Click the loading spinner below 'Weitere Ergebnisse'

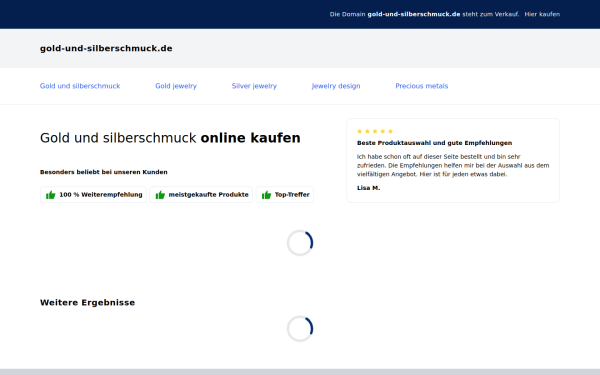coord(300,329)
